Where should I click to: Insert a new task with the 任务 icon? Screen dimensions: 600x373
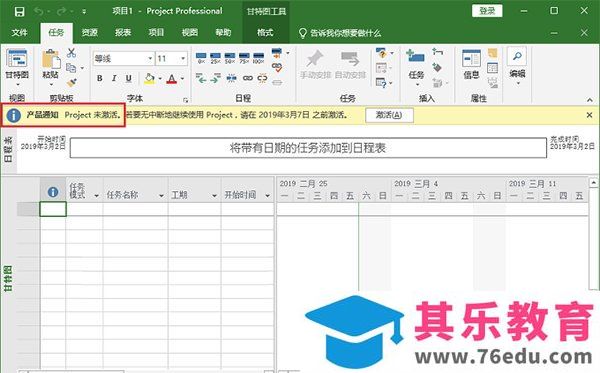point(416,66)
